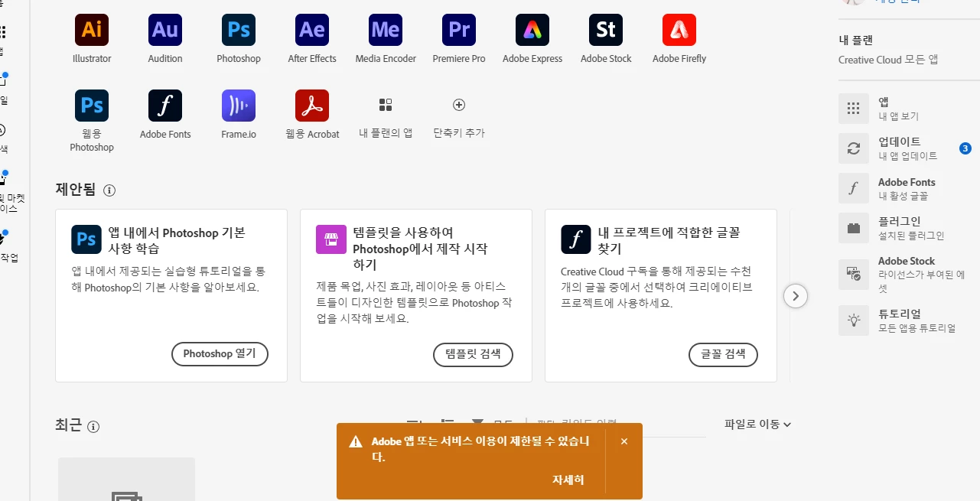Click the 내 플랜 heading text
Image resolution: width=980 pixels, height=501 pixels.
(855, 40)
